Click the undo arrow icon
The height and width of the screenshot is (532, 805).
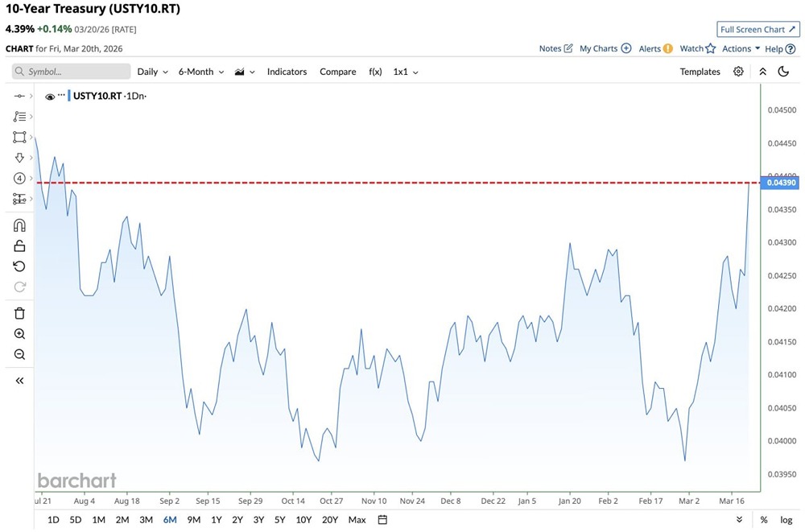[x=20, y=266]
